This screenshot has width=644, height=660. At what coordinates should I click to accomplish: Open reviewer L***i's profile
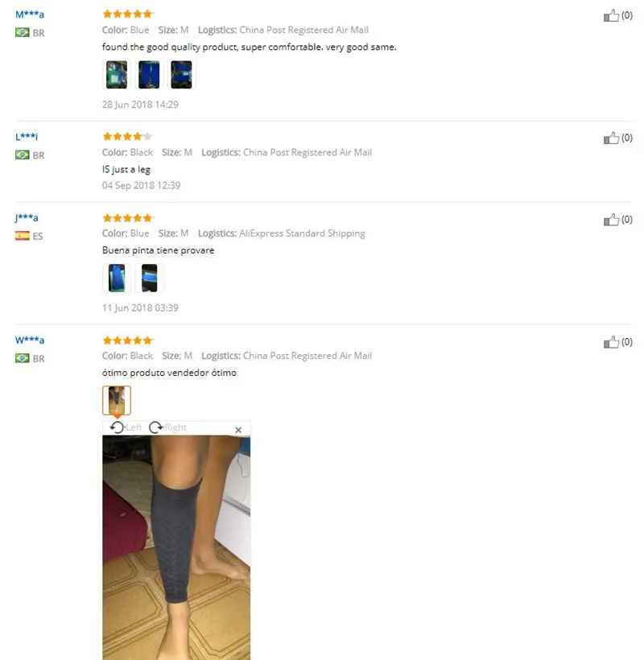tap(27, 136)
